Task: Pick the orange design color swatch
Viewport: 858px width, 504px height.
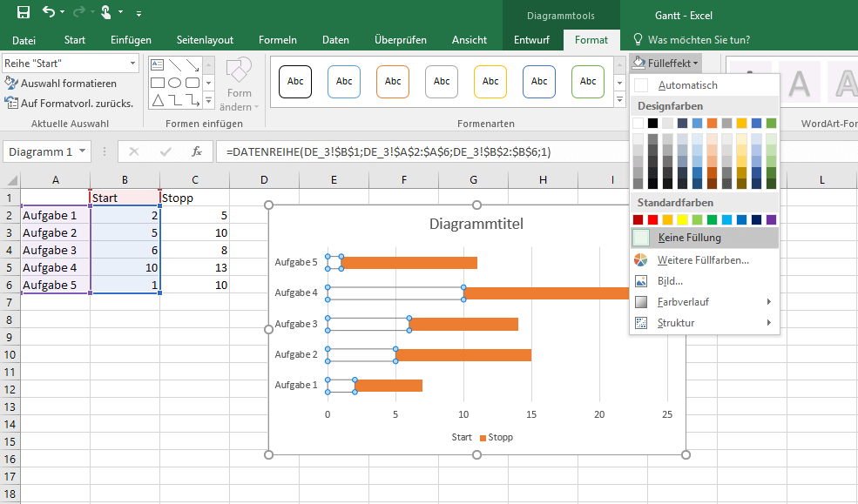Action: pyautogui.click(x=712, y=123)
